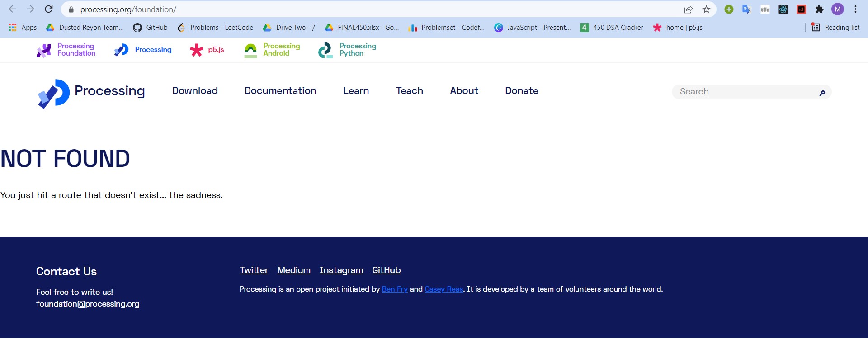Click the foundation@processing.org email link
This screenshot has width=868, height=340.
click(88, 304)
